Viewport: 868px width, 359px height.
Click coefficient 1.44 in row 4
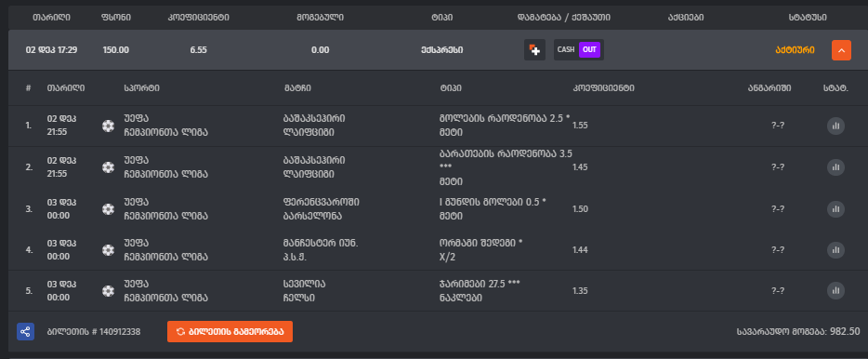click(580, 250)
